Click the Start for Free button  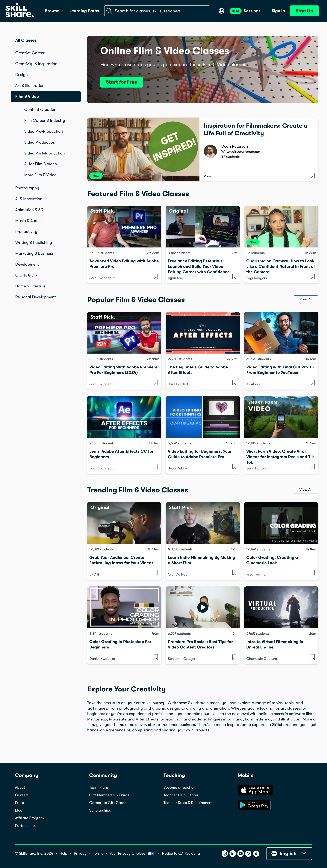click(x=121, y=82)
